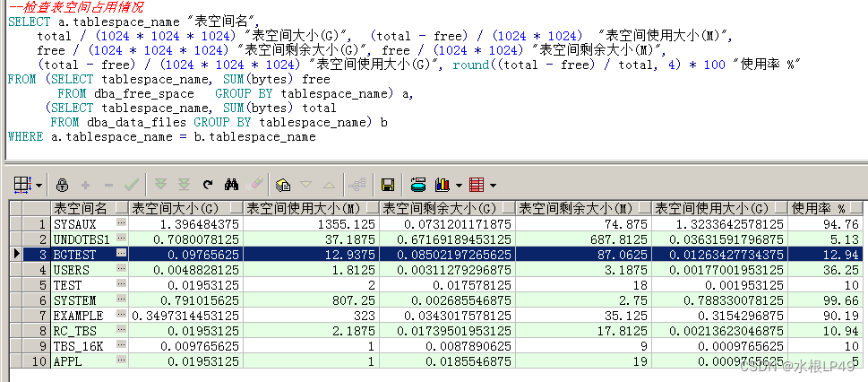This screenshot has width=868, height=382.
Task: Click cell value 807.25 in SYSTEM row
Action: tap(311, 300)
